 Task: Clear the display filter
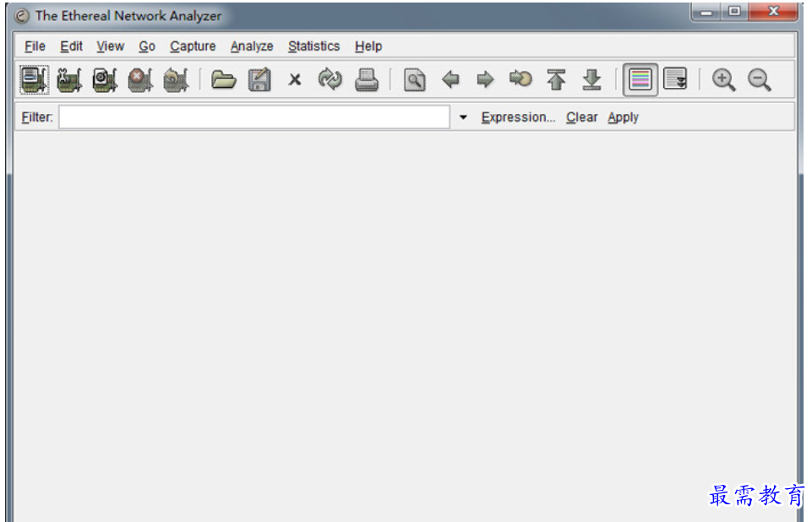(x=581, y=117)
